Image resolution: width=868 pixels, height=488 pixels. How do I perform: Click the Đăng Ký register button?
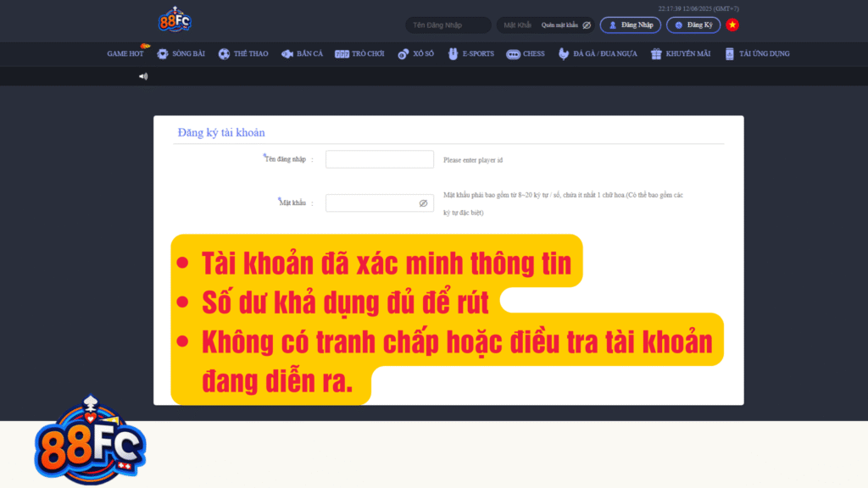693,25
